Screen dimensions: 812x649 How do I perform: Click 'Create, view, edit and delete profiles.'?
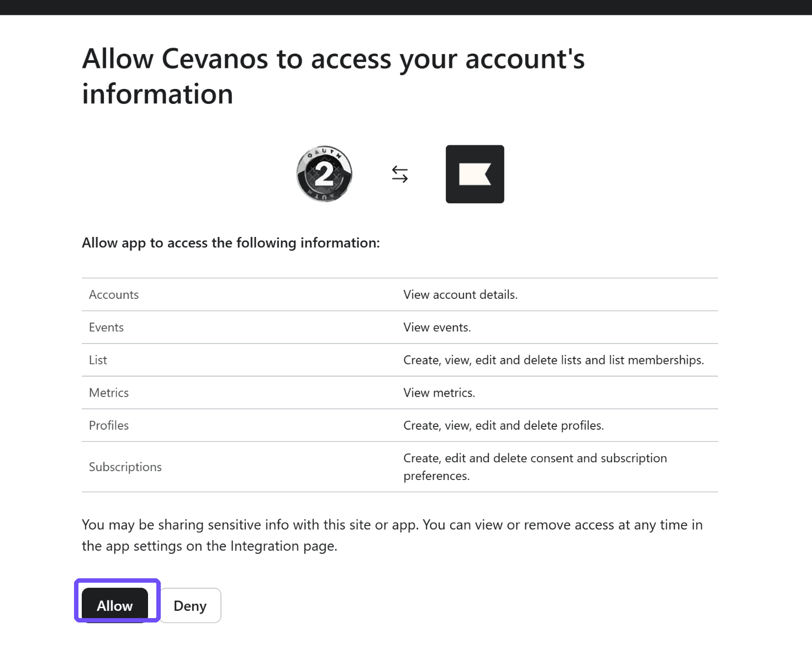(504, 425)
